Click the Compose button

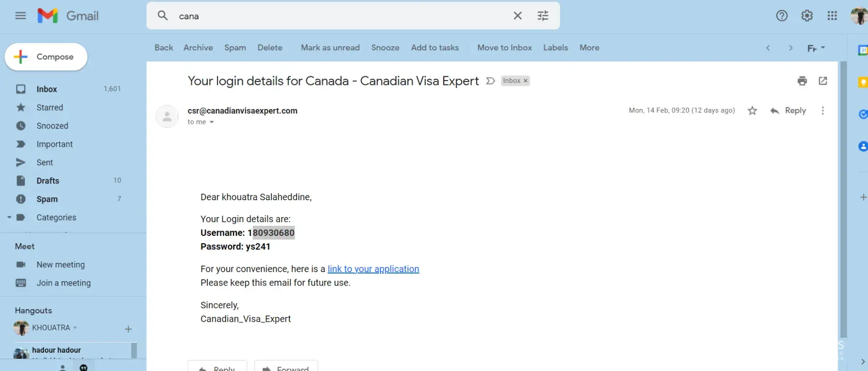coord(46,57)
